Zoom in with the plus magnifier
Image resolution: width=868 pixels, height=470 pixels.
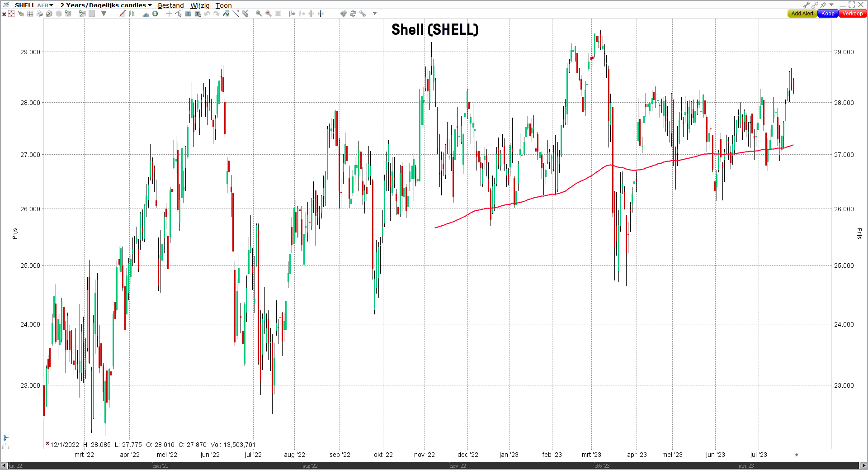click(x=259, y=14)
